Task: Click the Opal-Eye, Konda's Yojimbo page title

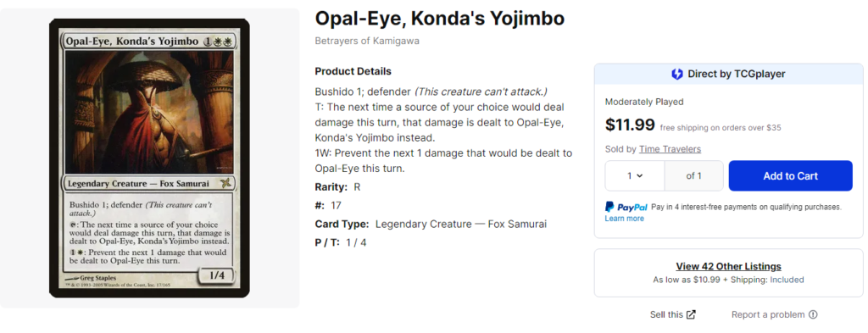Action: pyautogui.click(x=440, y=19)
